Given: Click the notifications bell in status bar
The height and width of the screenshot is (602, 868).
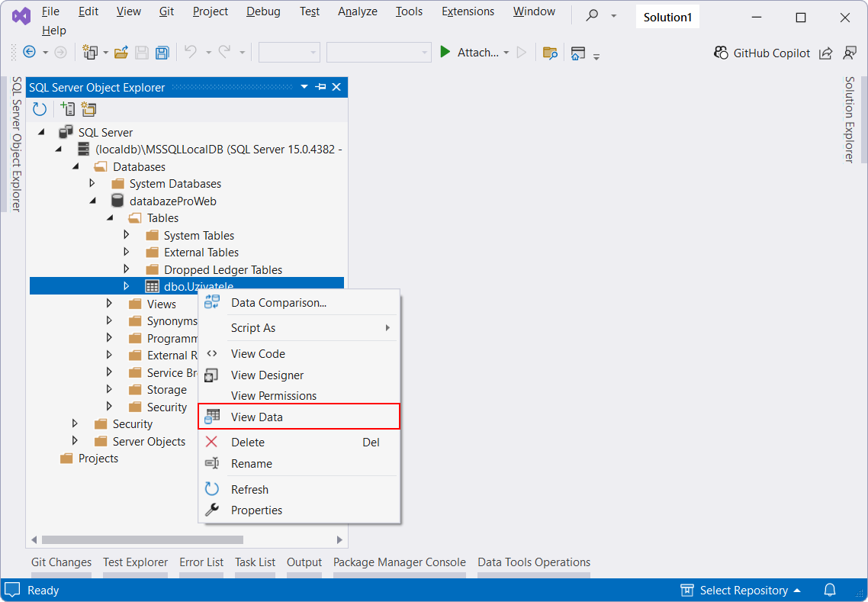Looking at the screenshot, I should point(828,590).
